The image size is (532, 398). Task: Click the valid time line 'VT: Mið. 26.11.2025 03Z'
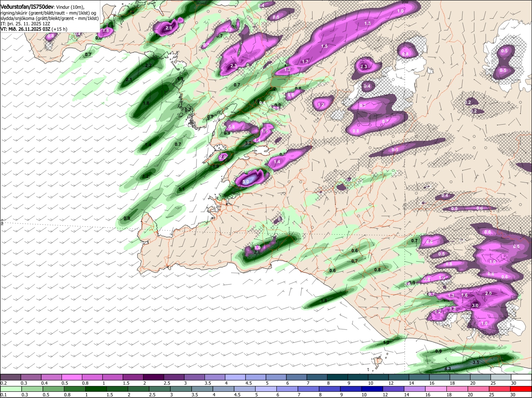(x=26, y=29)
